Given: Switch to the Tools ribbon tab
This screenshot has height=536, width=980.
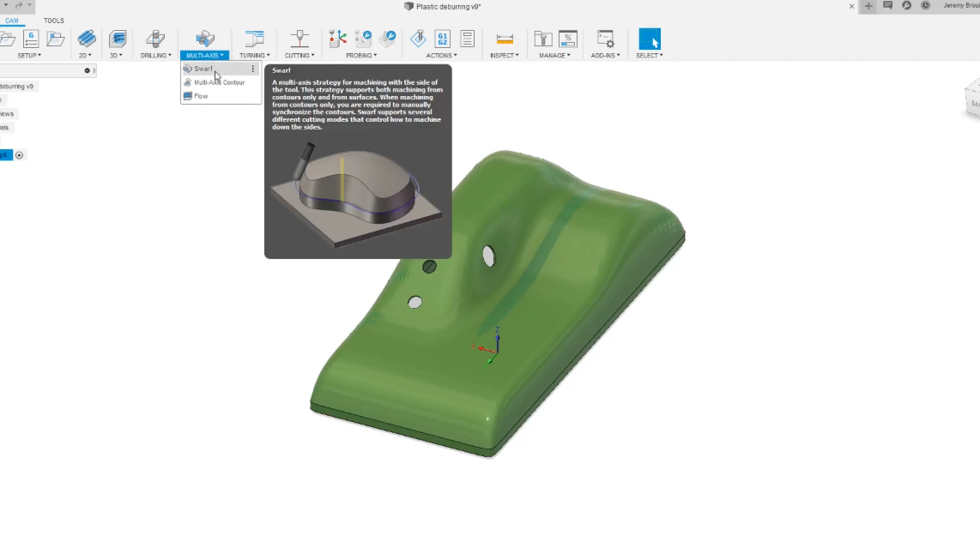Looking at the screenshot, I should click(x=53, y=21).
